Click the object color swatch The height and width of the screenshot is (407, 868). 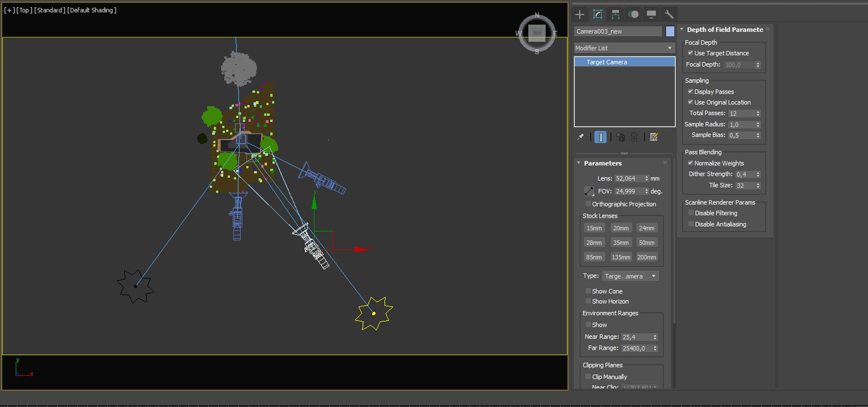(x=670, y=31)
